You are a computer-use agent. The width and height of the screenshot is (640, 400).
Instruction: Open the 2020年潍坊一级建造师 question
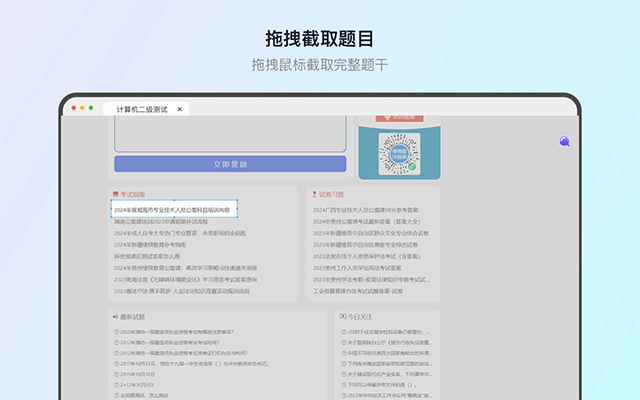[x=177, y=332]
